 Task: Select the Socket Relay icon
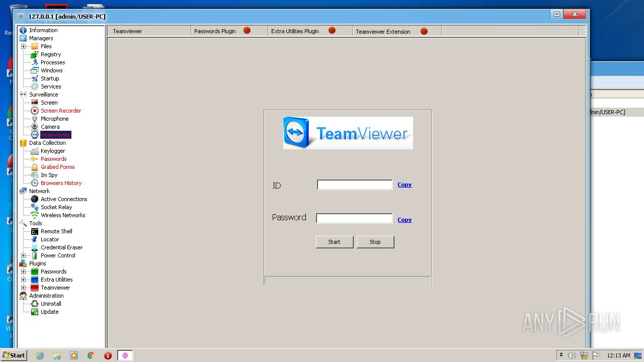click(35, 207)
